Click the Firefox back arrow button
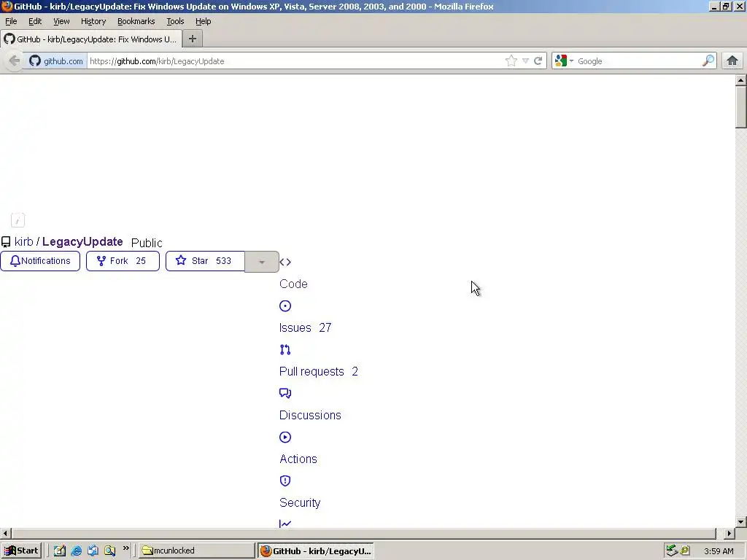The width and height of the screenshot is (747, 560). coord(15,61)
